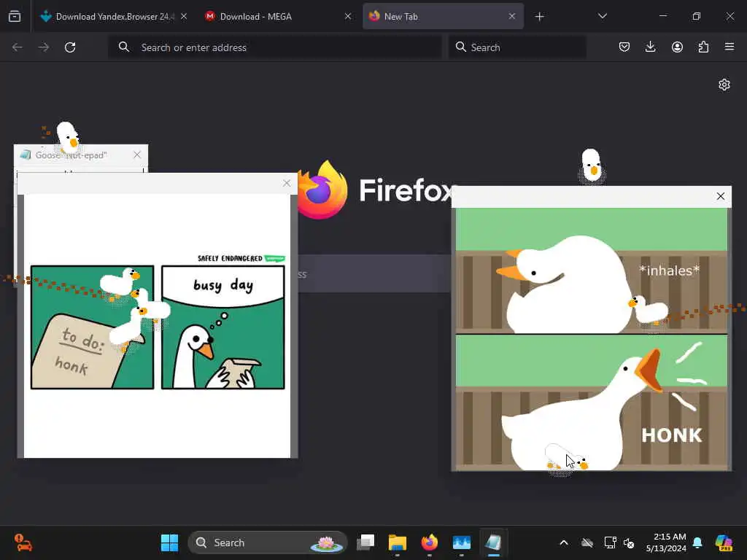Click the to do: honk comic panel

(x=93, y=327)
